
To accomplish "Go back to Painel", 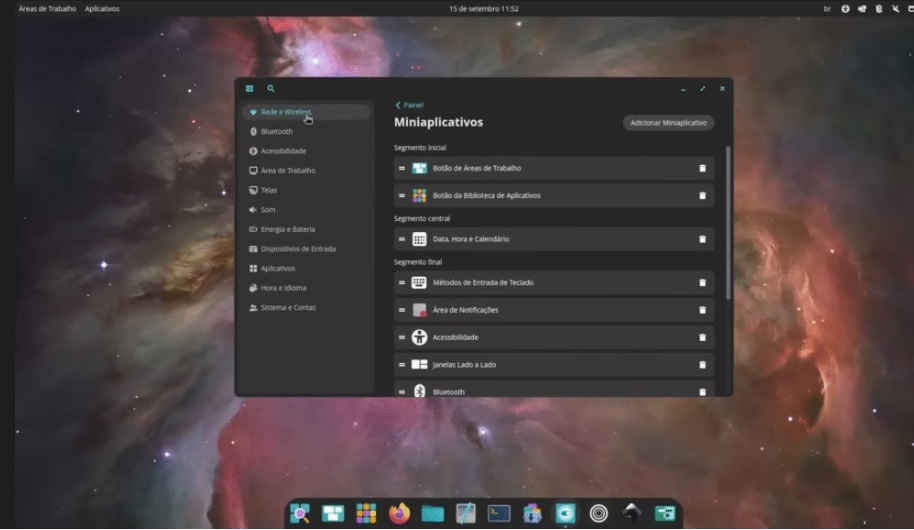I will (x=409, y=105).
